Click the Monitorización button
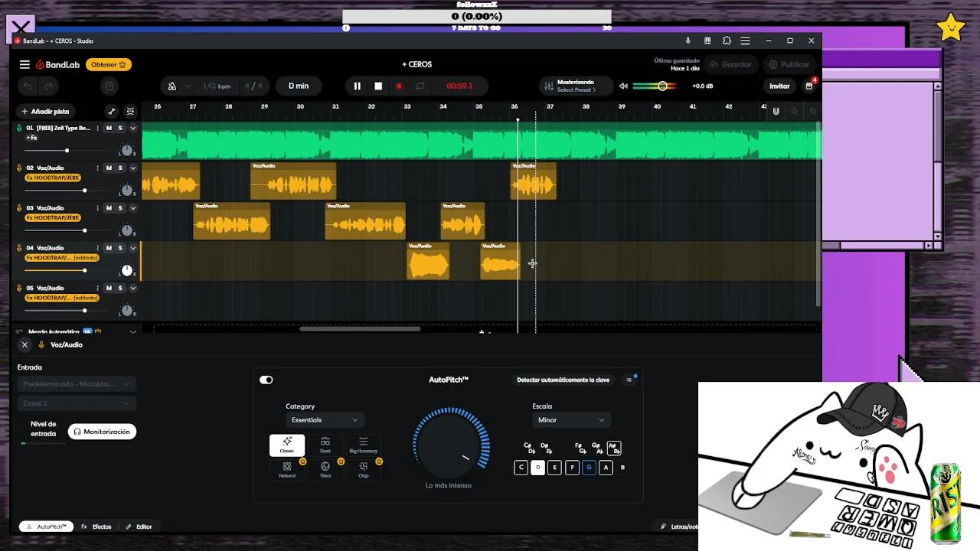980x551 pixels. 102,432
